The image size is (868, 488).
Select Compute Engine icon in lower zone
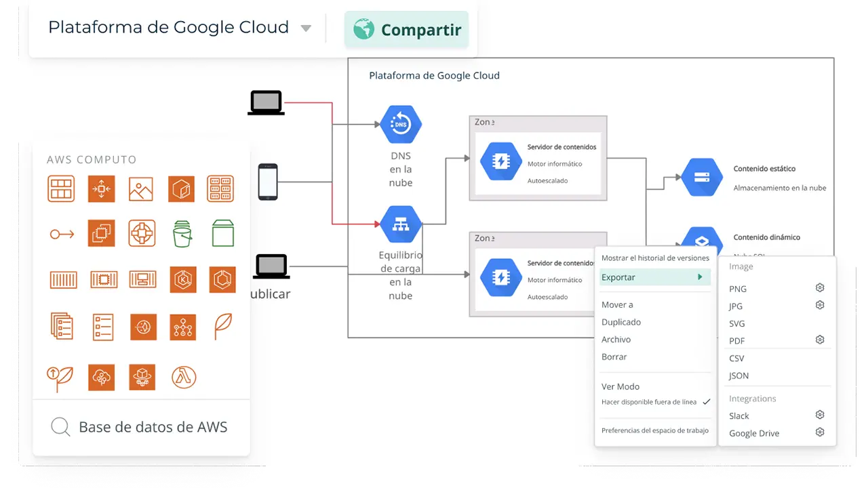(501, 279)
